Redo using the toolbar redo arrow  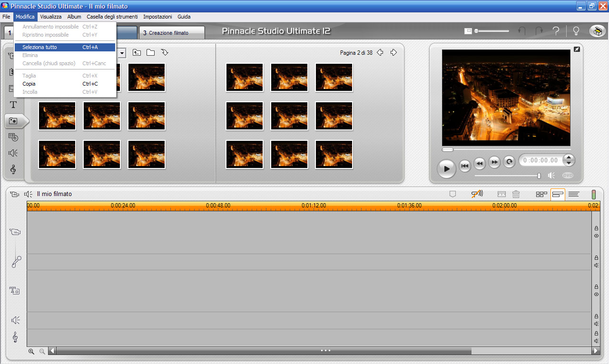(x=539, y=31)
